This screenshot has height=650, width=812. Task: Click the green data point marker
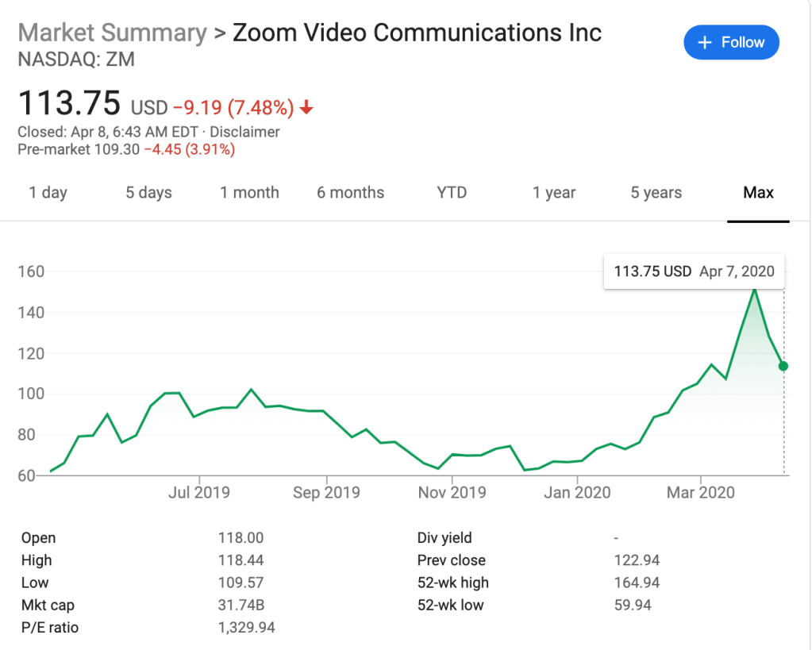[x=783, y=366]
